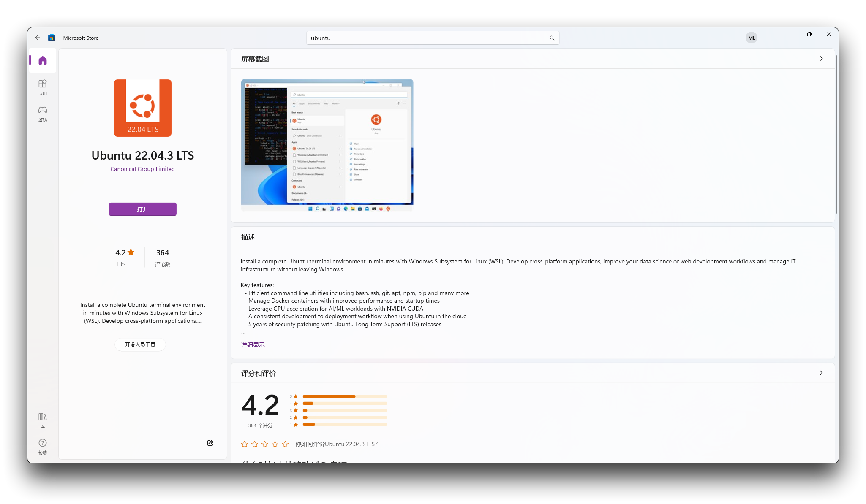Rate Ubuntu two stars

(x=255, y=444)
